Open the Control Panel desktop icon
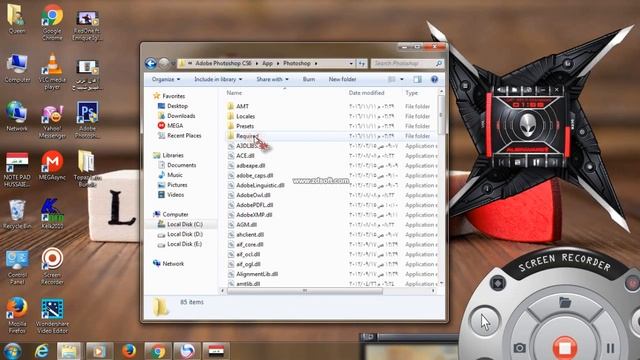640x360 pixels. click(17, 267)
